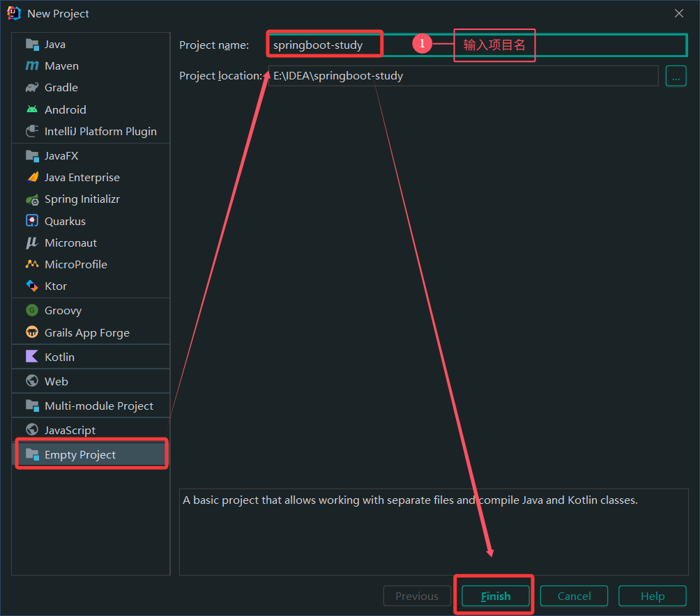Open the Java Enterprise project type
Viewport: 700px width, 616px height.
tap(82, 178)
